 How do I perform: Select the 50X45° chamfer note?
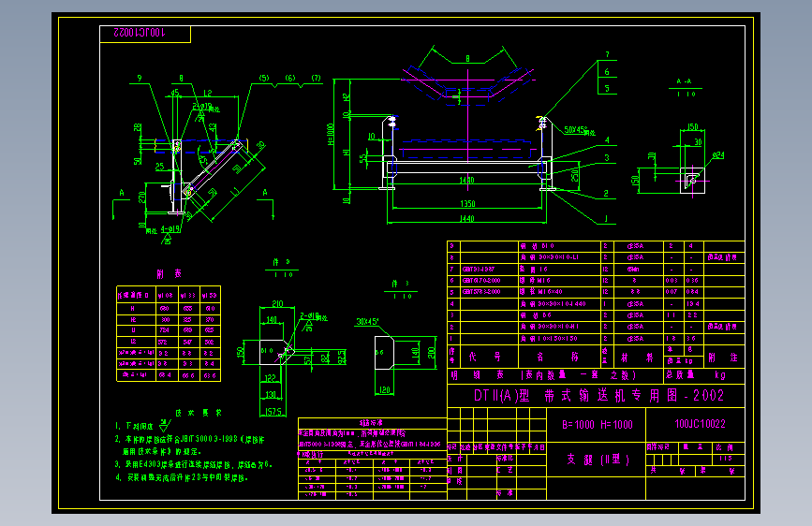[579, 130]
